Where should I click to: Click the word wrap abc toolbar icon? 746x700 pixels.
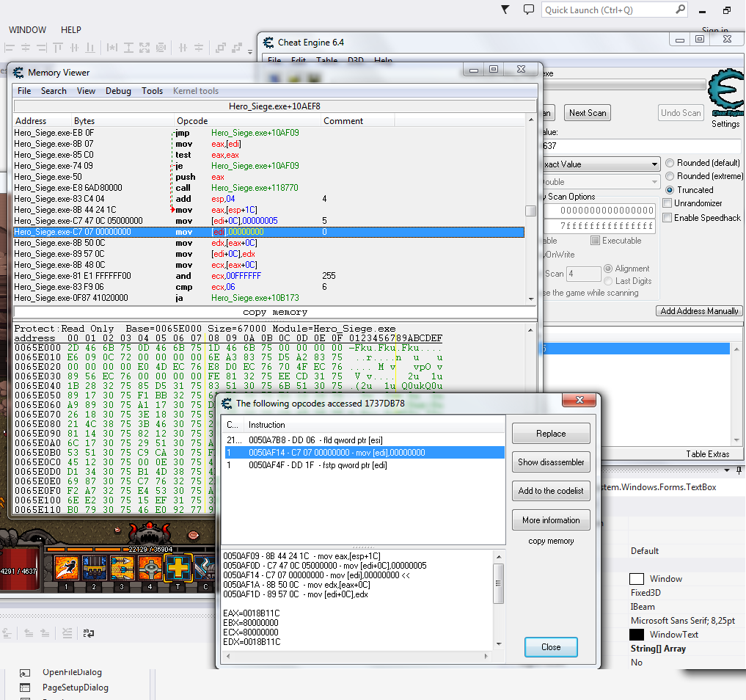click(x=89, y=633)
